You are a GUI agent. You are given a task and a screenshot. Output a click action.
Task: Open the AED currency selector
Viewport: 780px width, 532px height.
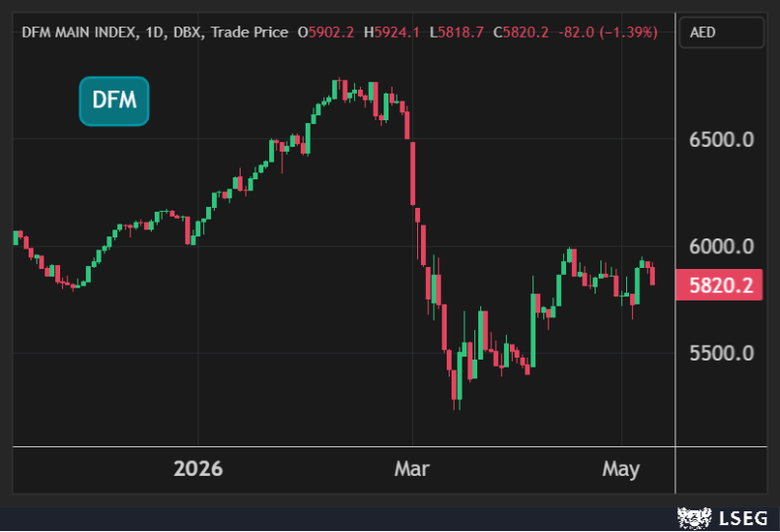pos(721,33)
